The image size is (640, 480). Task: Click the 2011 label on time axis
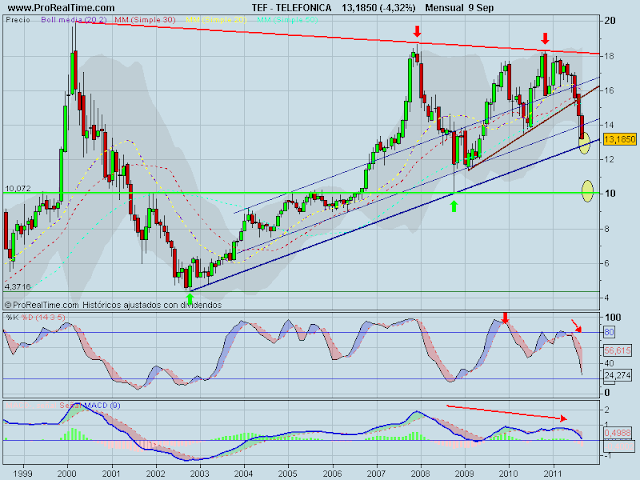[553, 473]
